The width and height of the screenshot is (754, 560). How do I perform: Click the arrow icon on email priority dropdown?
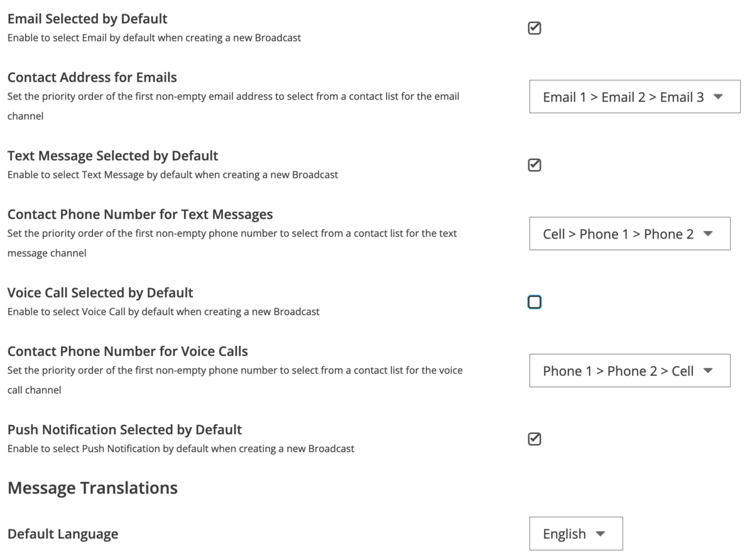click(x=718, y=97)
